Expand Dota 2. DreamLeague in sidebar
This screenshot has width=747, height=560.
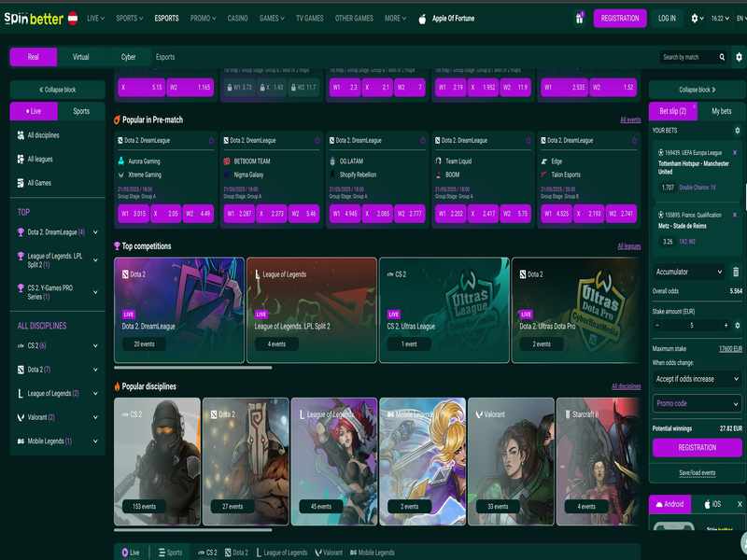[96, 231]
